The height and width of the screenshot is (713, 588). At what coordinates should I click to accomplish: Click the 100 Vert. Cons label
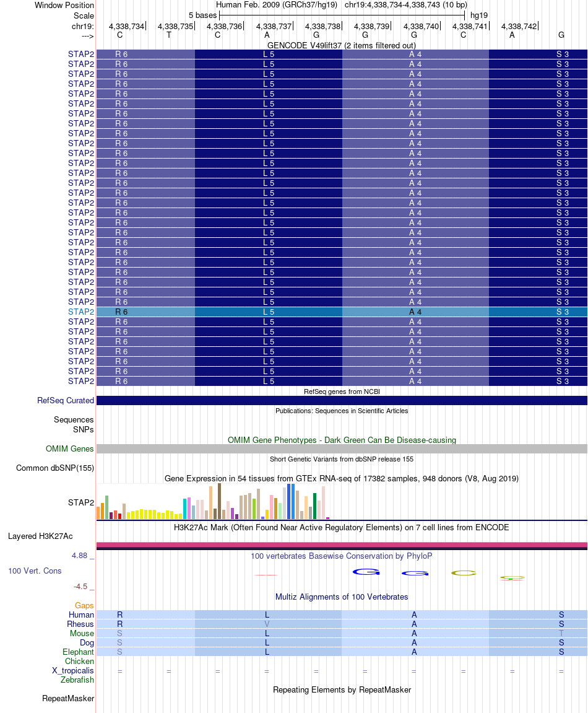coord(35,571)
